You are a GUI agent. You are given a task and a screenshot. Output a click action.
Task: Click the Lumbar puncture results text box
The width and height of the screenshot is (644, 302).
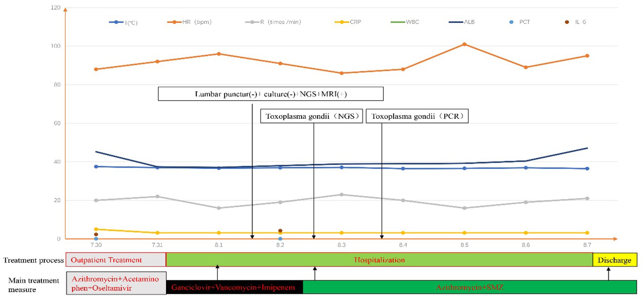[271, 94]
